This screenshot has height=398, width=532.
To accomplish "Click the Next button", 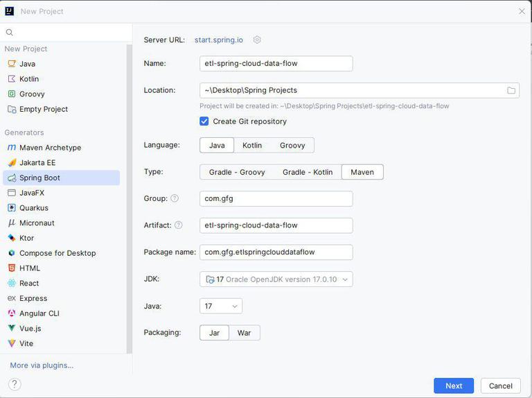I will pos(454,386).
